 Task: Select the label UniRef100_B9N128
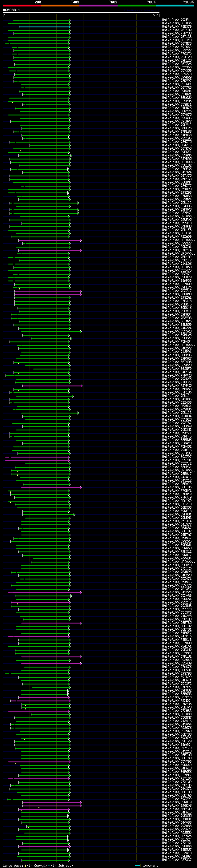[x=177, y=61]
